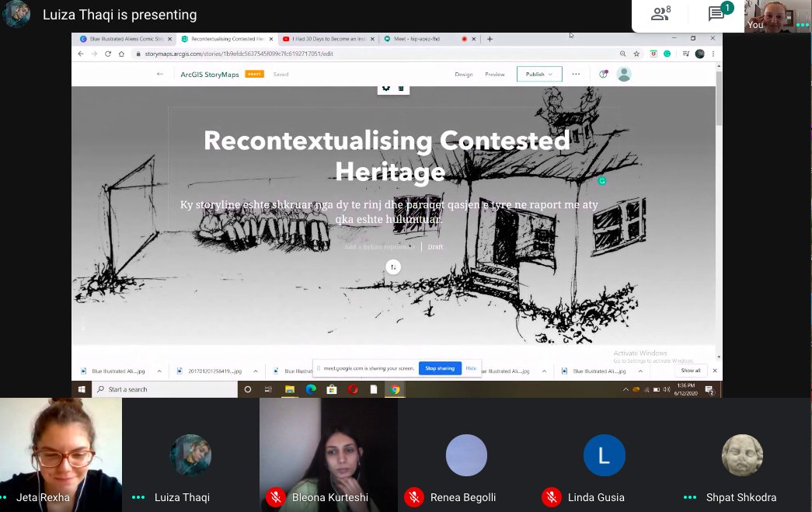Click Show all downloads
812x512 pixels.
tap(690, 371)
